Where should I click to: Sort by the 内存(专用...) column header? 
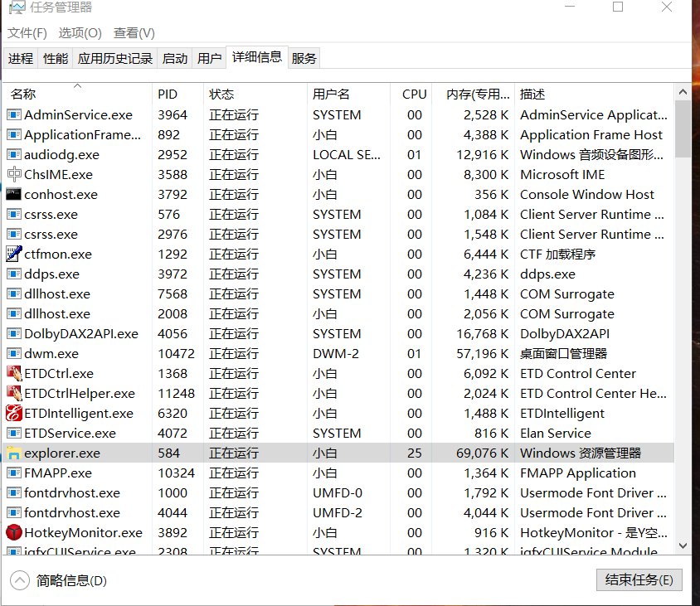coord(474,95)
